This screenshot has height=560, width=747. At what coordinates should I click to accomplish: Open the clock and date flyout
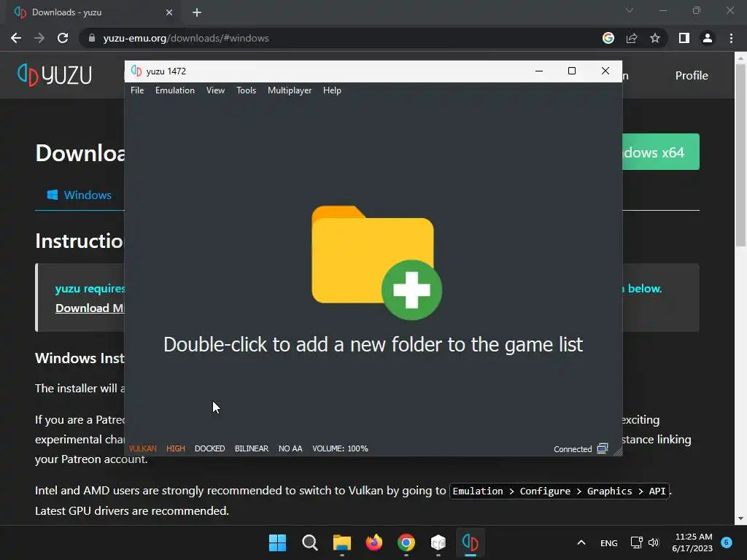point(693,542)
